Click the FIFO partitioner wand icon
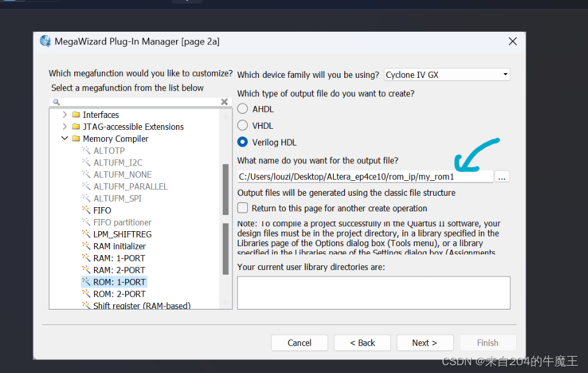This screenshot has height=373, width=588. click(x=86, y=222)
